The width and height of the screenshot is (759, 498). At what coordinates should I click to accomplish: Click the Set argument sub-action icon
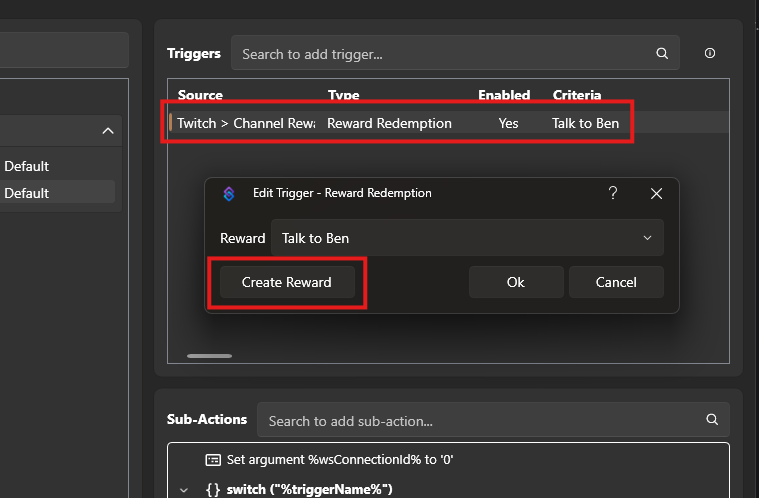pos(213,460)
